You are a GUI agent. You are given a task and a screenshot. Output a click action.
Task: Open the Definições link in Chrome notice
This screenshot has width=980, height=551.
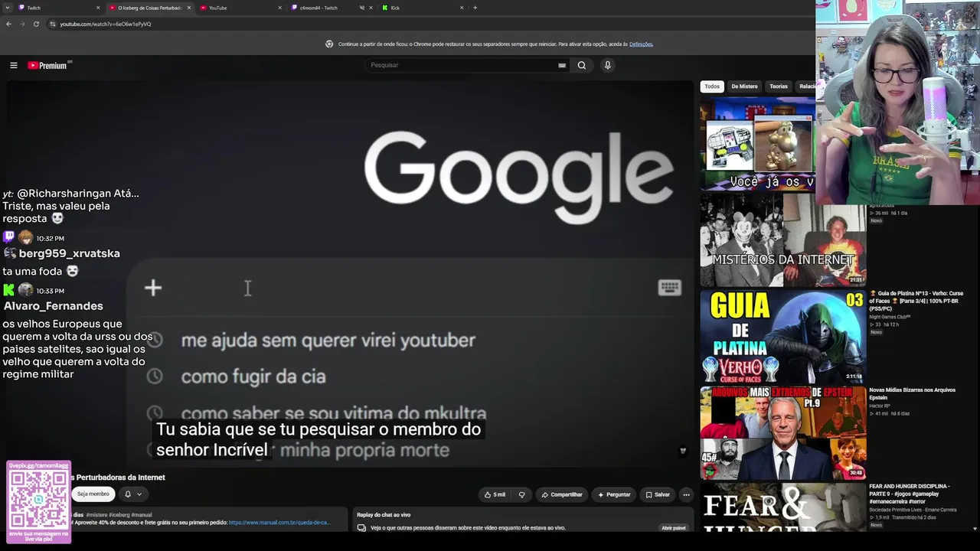[x=641, y=44]
